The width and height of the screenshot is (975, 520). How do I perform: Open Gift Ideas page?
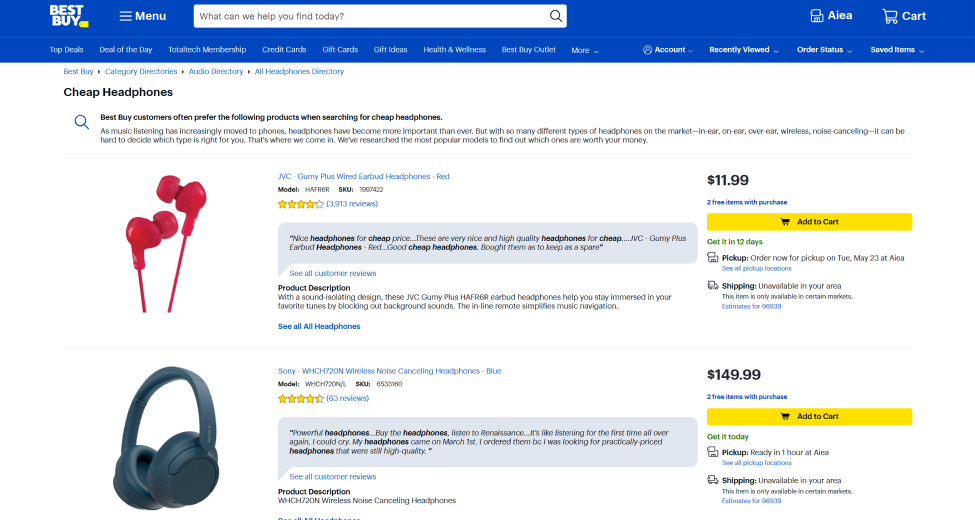[x=390, y=50]
